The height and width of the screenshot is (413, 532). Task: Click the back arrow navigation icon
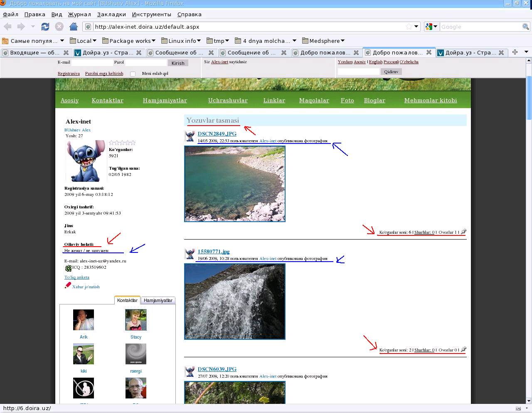point(7,27)
